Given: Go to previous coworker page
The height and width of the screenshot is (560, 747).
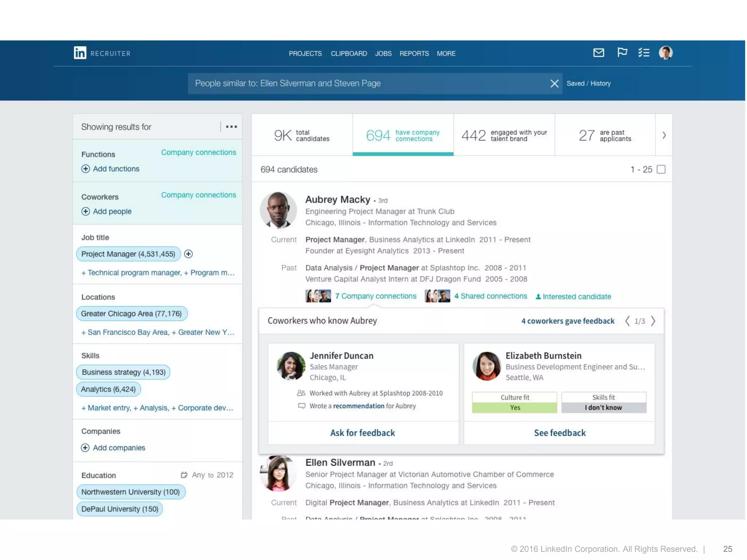Looking at the screenshot, I should 627,321.
